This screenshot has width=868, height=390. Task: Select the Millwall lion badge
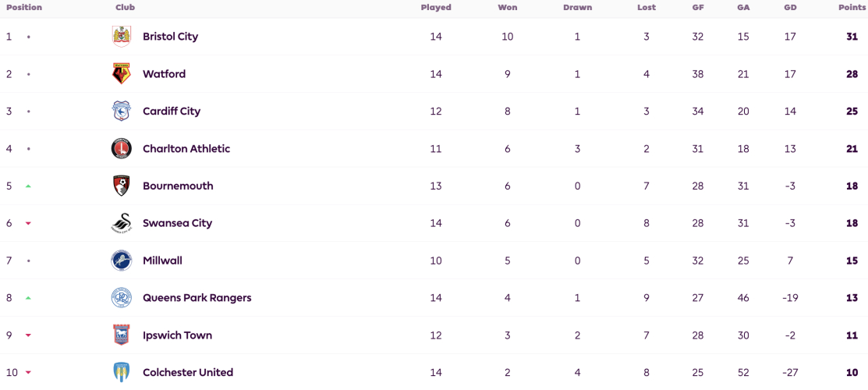click(121, 261)
